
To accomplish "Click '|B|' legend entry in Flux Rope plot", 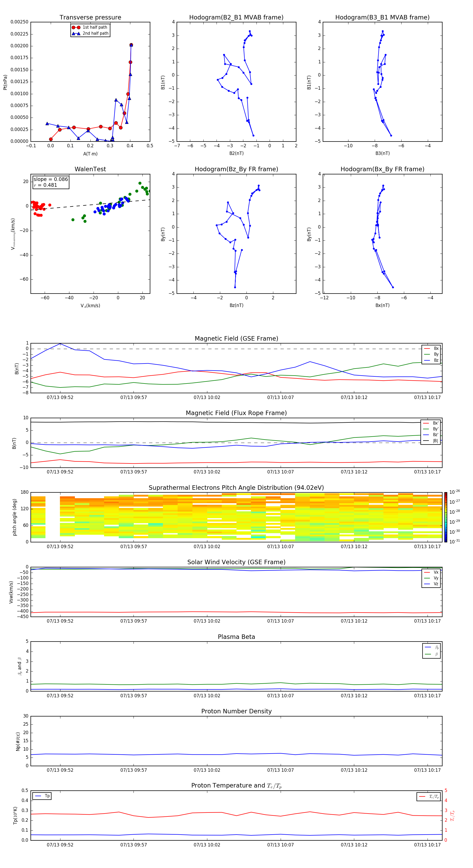I will (431, 441).
